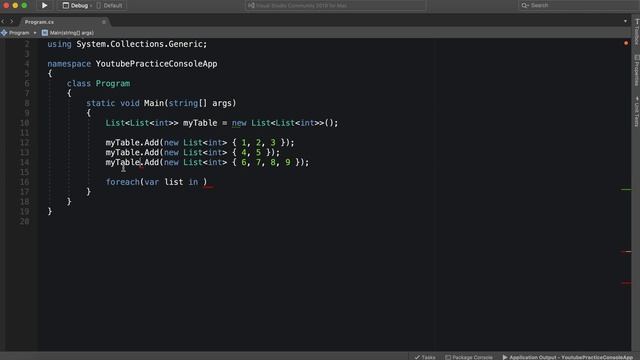Click the Package Console icon
The height and width of the screenshot is (360, 640).
[x=448, y=357]
